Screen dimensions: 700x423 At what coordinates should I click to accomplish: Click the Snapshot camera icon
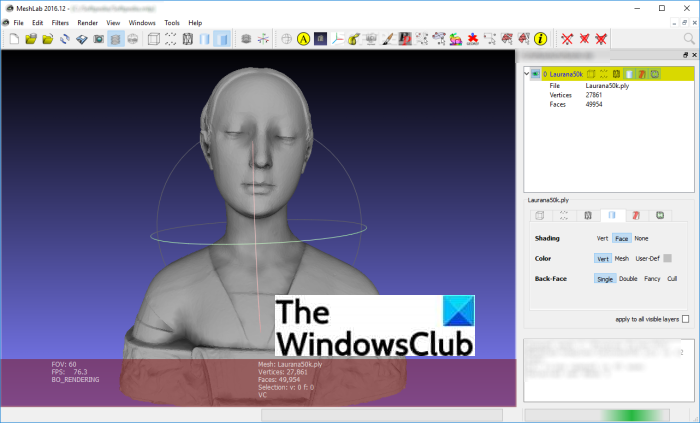tap(98, 39)
